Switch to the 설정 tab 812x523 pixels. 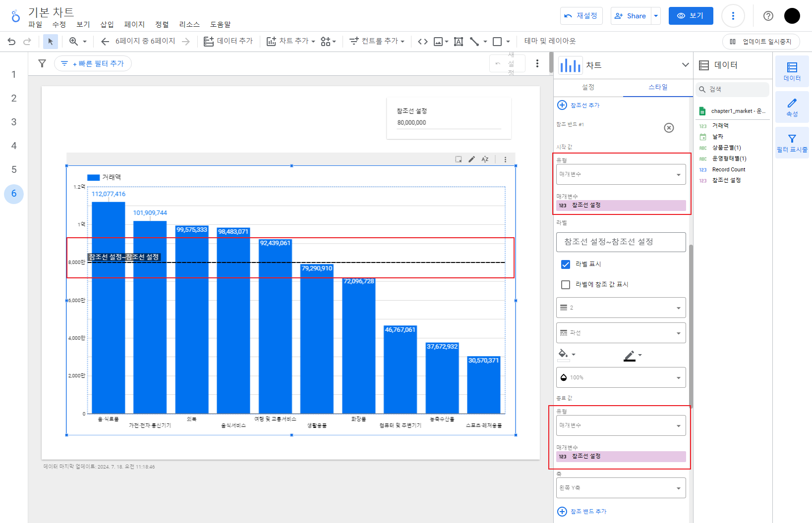click(x=588, y=87)
